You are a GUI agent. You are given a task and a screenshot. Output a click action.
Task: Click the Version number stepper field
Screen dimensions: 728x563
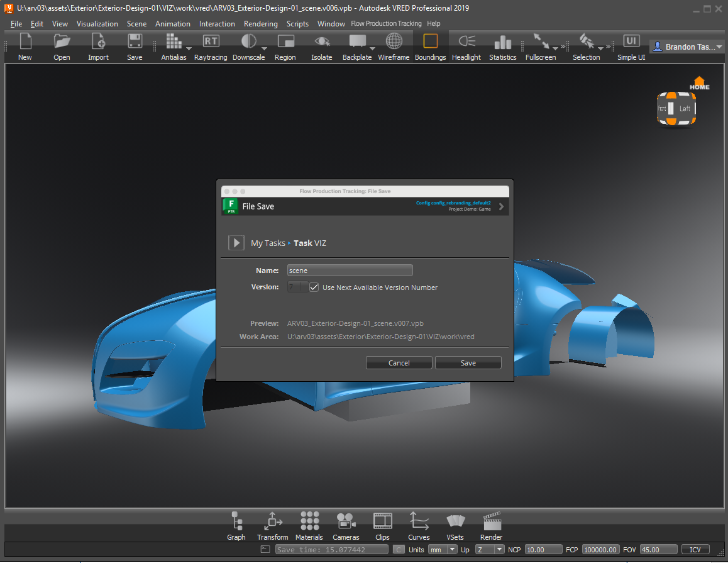(x=297, y=287)
